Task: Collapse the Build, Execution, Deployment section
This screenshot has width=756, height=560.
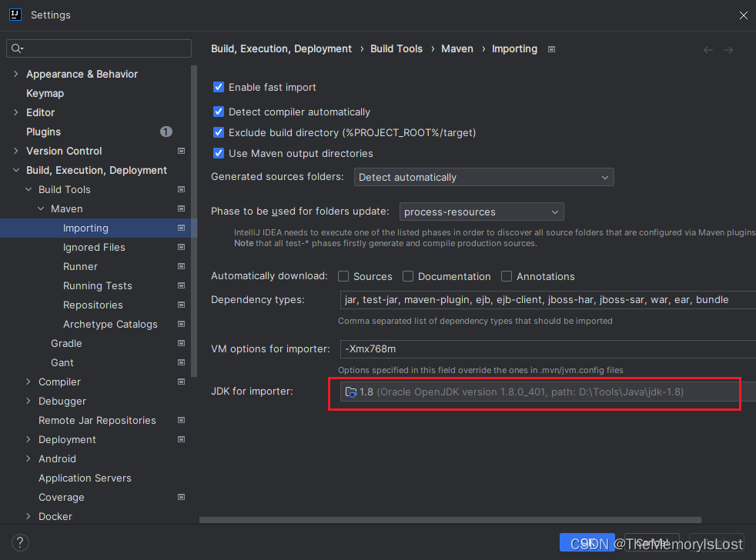Action: tap(16, 170)
